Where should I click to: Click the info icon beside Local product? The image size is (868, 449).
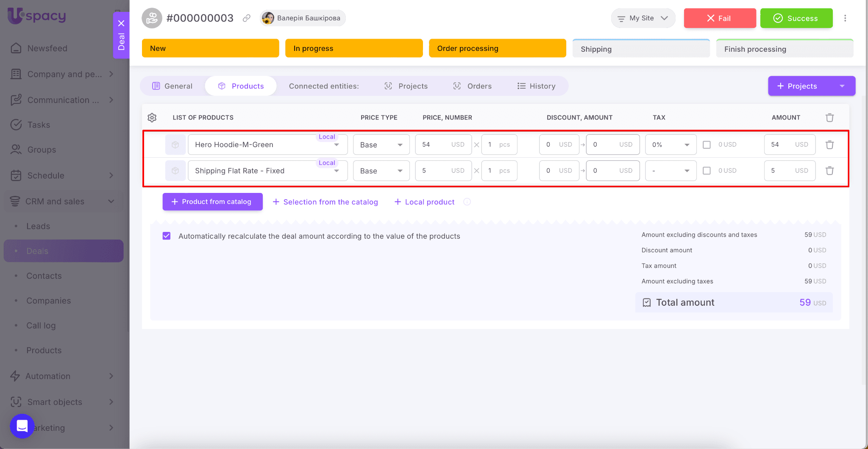467,202
